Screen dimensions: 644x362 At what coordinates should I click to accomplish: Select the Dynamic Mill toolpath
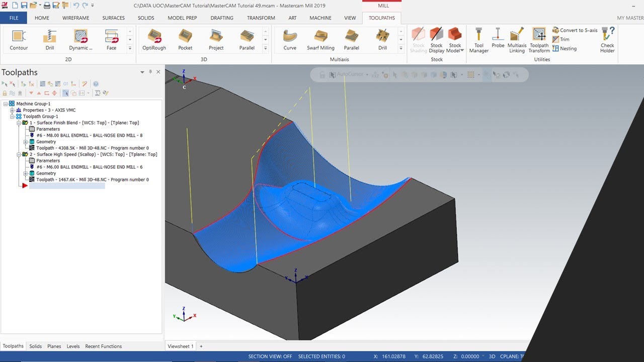click(x=80, y=40)
